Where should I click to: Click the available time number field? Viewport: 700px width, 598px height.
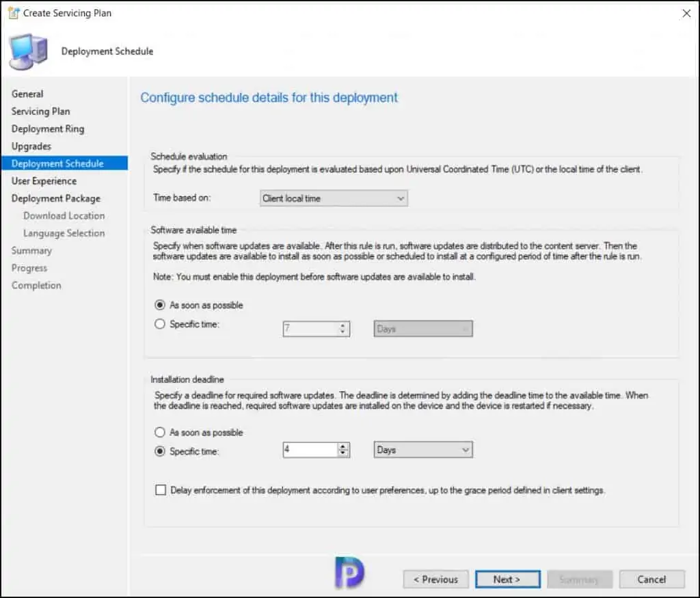coord(311,329)
